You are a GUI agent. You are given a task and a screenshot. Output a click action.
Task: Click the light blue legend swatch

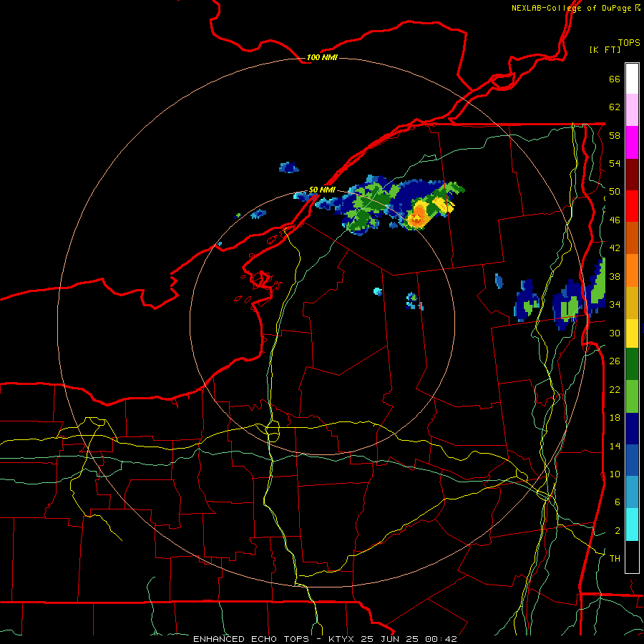tap(632, 492)
